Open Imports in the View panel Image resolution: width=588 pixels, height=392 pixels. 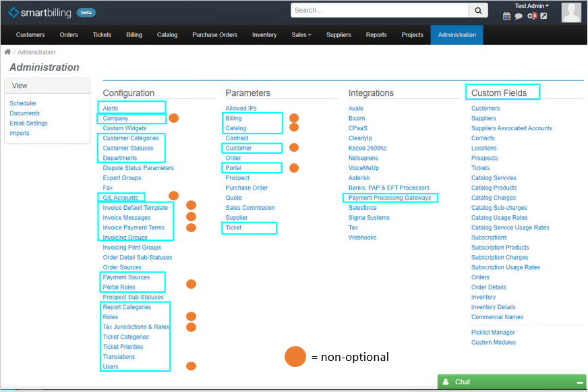coord(20,133)
